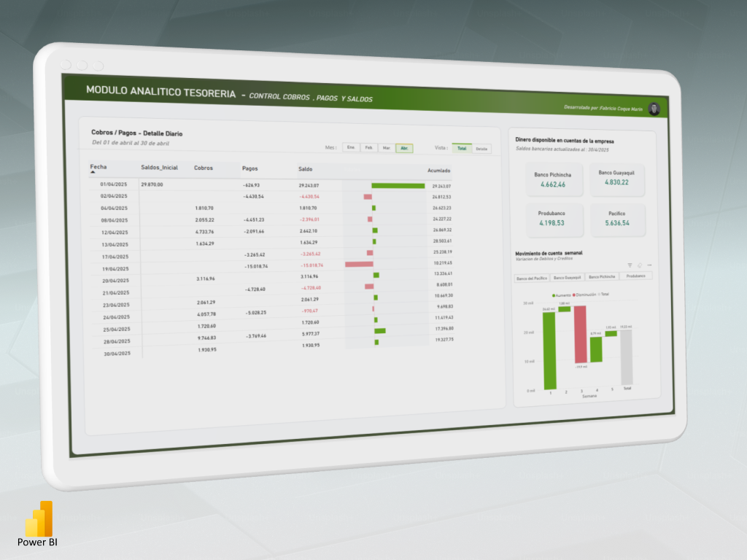Click the Banco Pichincha balance card
Image resolution: width=747 pixels, height=560 pixels.
point(553,180)
